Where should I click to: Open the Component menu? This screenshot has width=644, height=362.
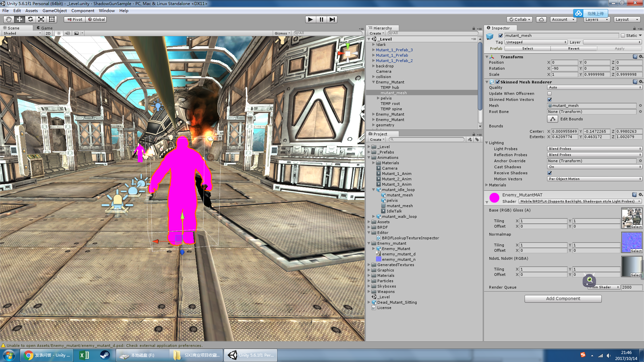point(83,11)
